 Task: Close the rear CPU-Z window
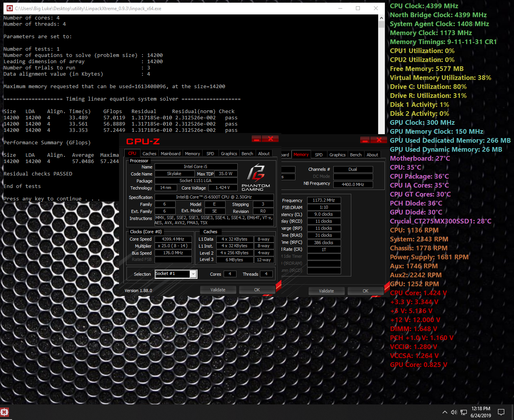(x=379, y=140)
